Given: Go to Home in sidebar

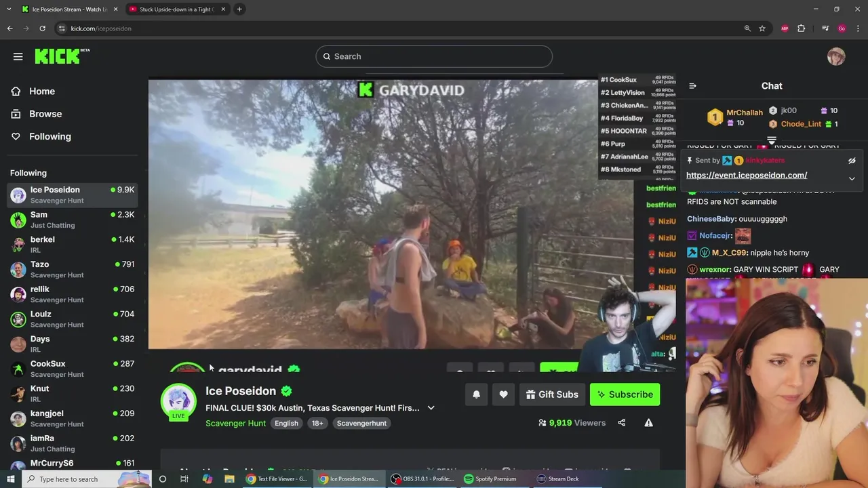Looking at the screenshot, I should point(33,91).
